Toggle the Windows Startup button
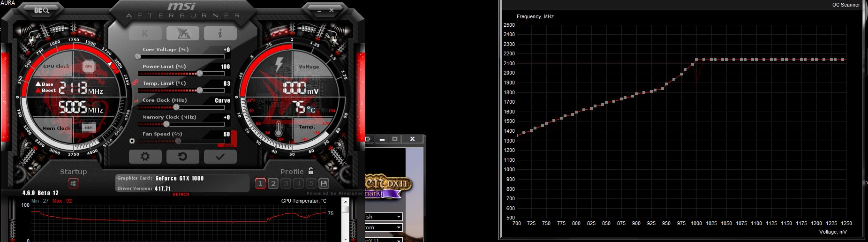The width and height of the screenshot is (868, 242). point(73,184)
